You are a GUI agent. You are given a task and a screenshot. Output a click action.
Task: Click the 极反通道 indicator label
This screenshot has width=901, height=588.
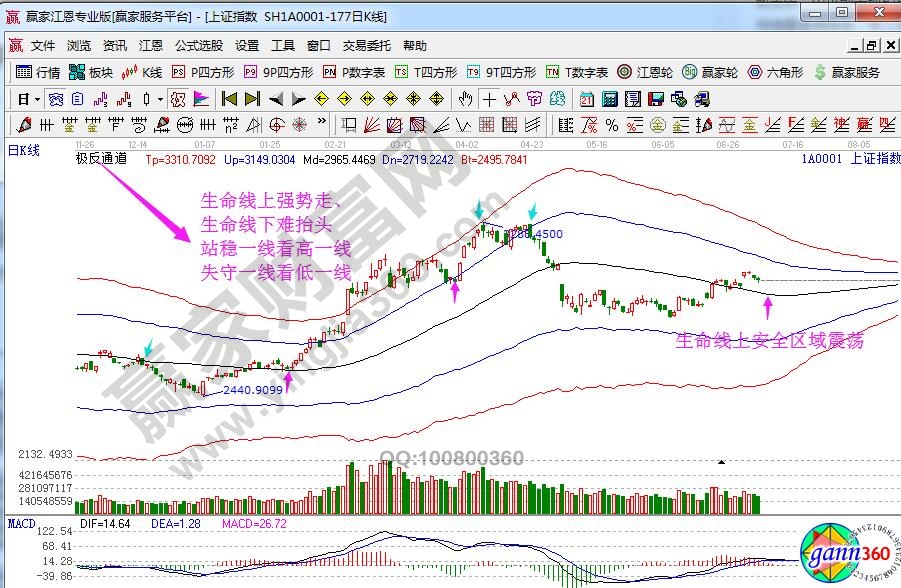(101, 158)
